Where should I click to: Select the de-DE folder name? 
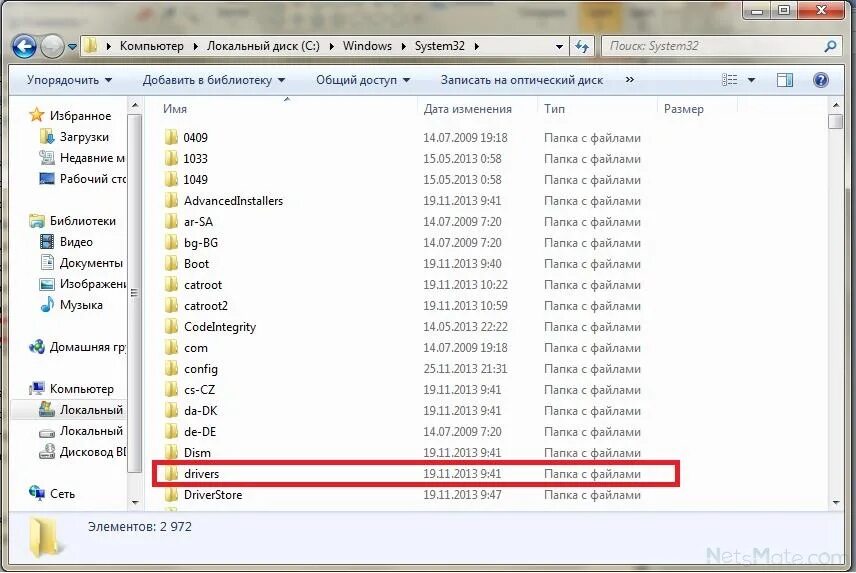click(200, 432)
